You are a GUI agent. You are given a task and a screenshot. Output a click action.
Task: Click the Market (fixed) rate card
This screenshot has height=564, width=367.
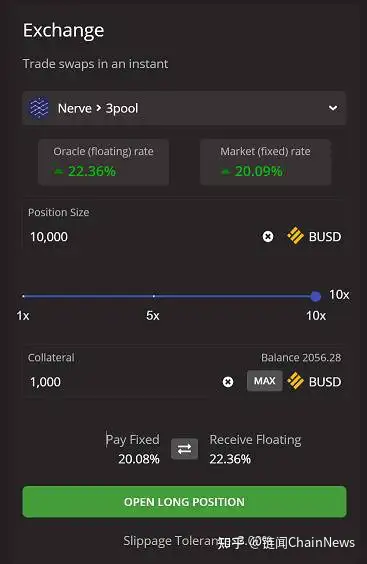(x=266, y=162)
